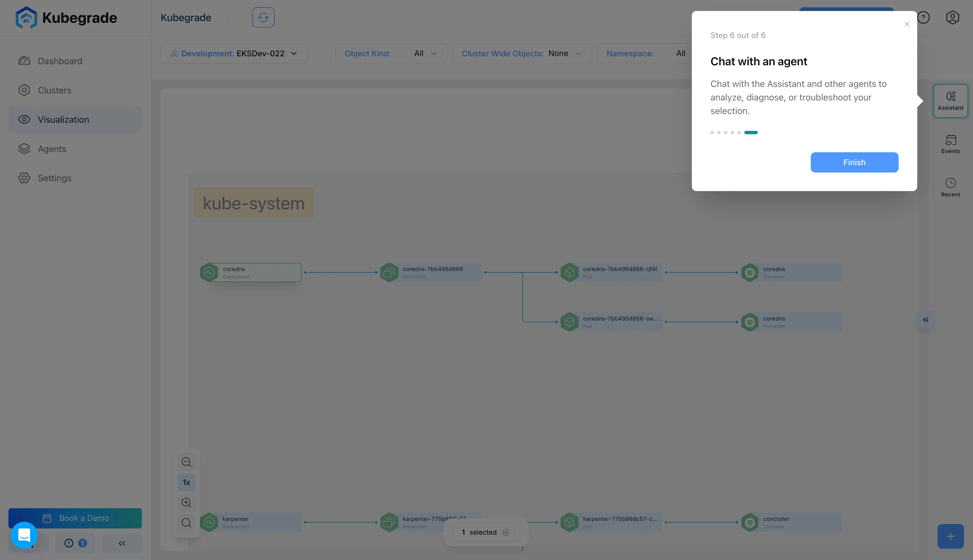Click the zoom in magnifier icon
973x560 pixels.
click(x=186, y=502)
